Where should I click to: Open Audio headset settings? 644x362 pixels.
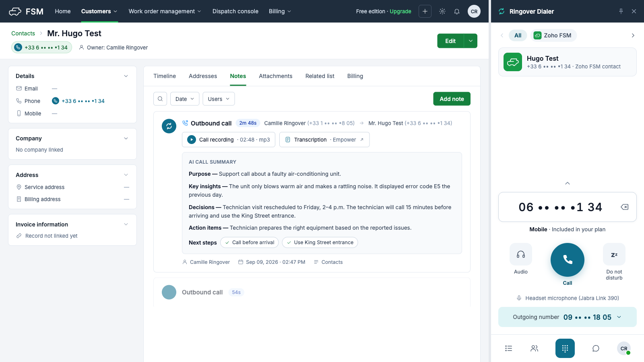521,254
